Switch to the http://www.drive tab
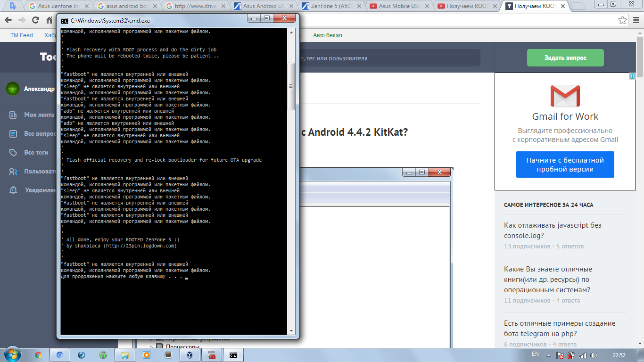The width and height of the screenshot is (644, 362). pyautogui.click(x=195, y=6)
